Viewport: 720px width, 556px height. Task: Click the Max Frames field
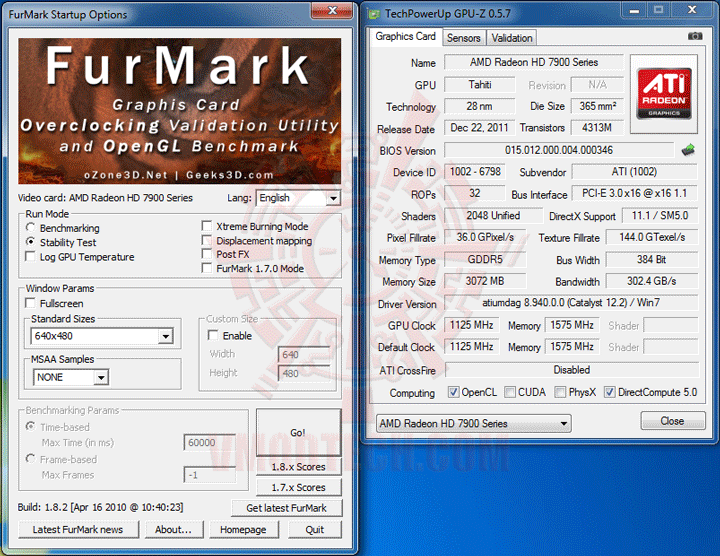pos(209,475)
